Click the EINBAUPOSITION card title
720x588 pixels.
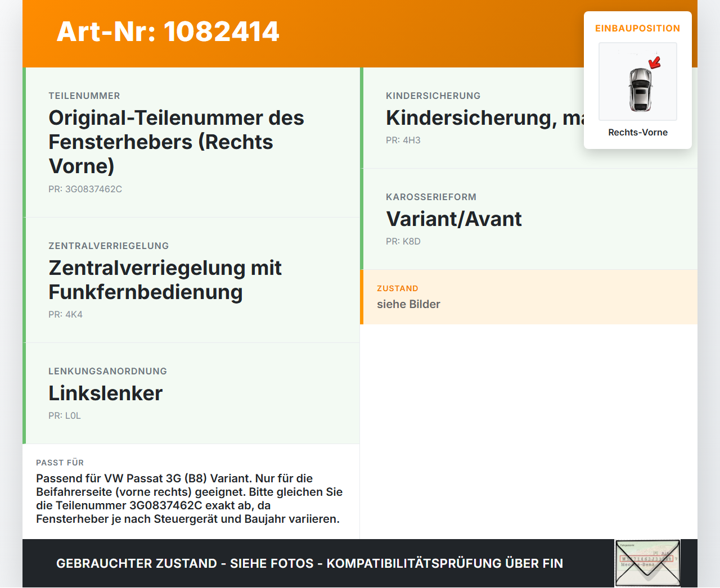click(638, 28)
